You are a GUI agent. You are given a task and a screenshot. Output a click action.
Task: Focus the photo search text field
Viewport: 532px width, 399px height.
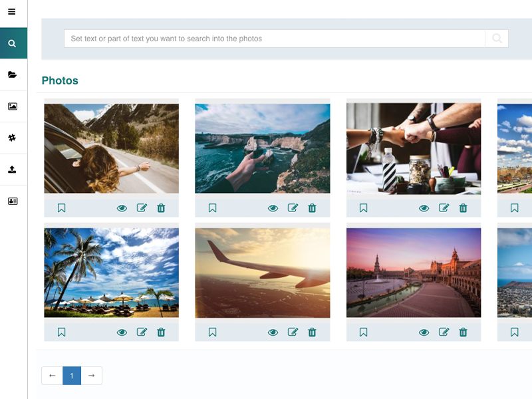274,39
